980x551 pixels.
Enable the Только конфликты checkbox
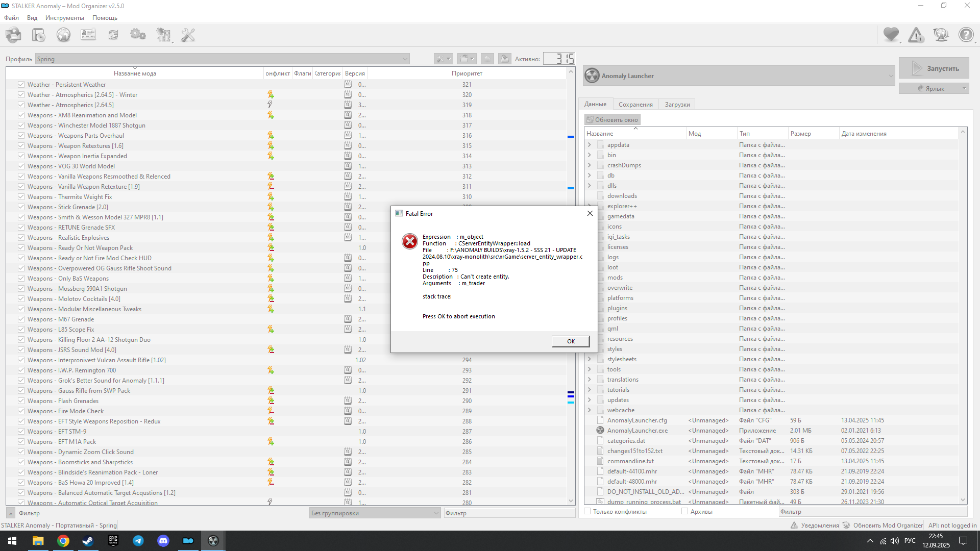coord(587,511)
